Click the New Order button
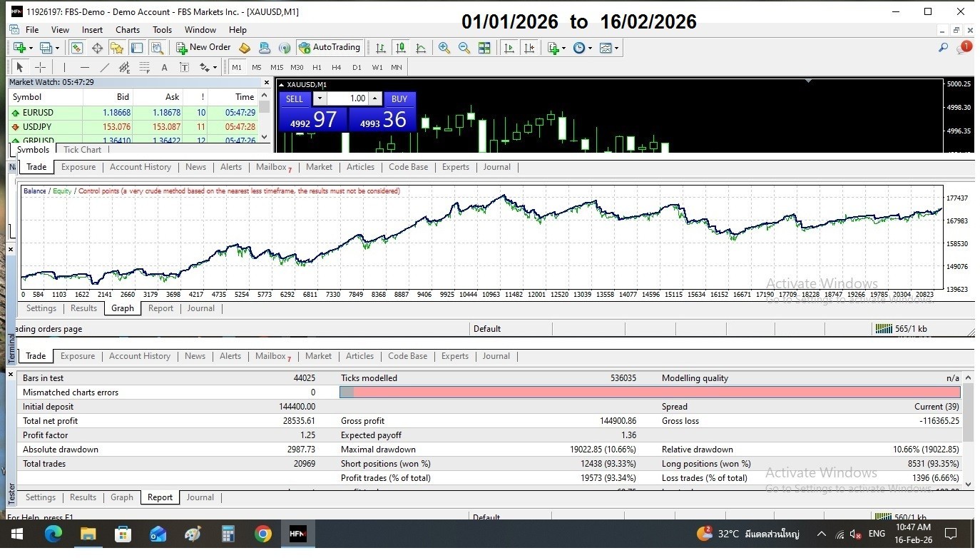 (203, 48)
